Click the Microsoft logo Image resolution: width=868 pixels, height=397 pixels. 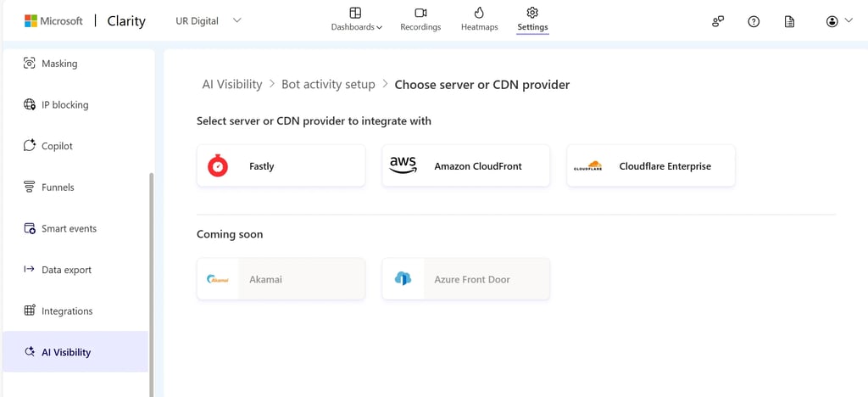(53, 21)
